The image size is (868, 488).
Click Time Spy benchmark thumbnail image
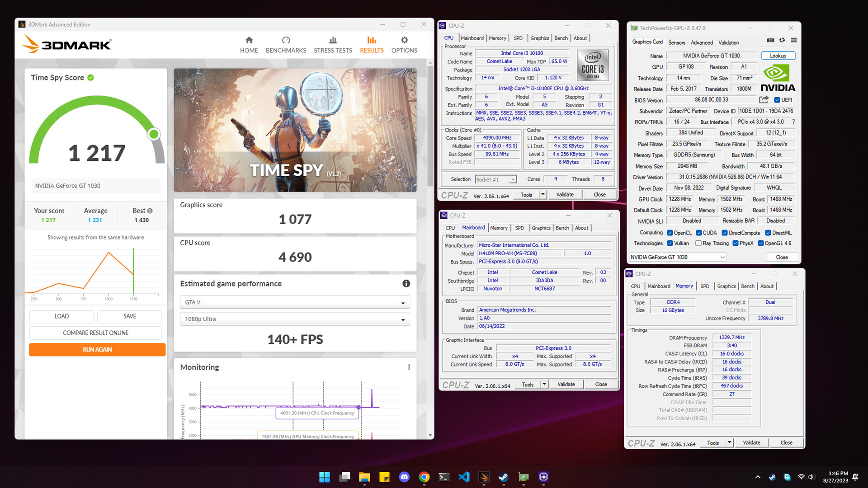tap(295, 130)
